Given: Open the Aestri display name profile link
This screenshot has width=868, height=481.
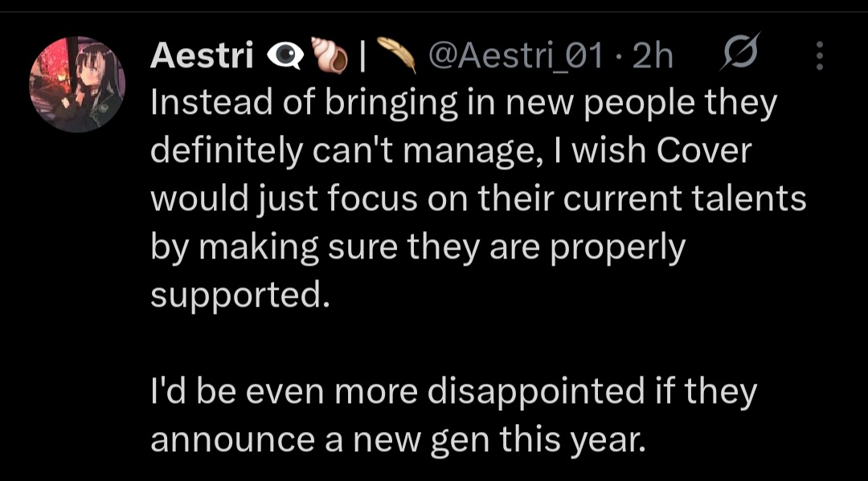Looking at the screenshot, I should pyautogui.click(x=202, y=55).
